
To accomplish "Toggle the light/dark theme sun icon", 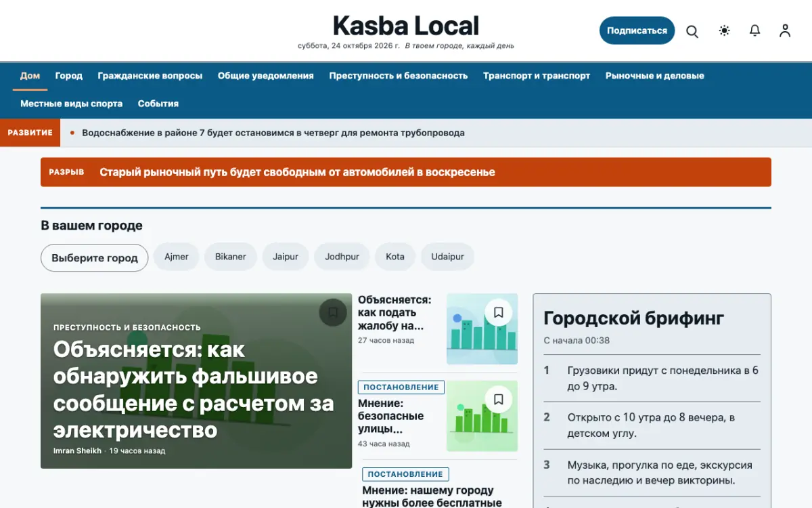I will (725, 30).
